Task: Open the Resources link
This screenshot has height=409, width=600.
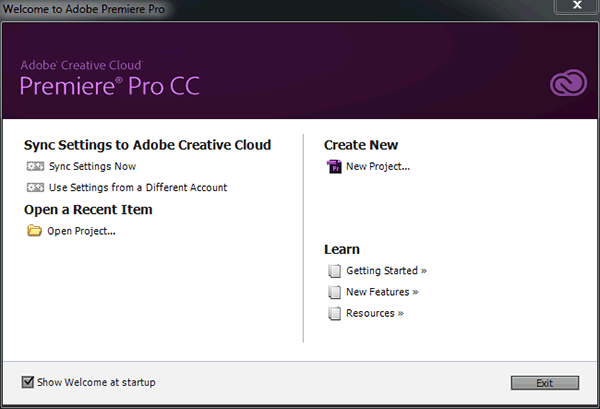Action: [x=375, y=313]
